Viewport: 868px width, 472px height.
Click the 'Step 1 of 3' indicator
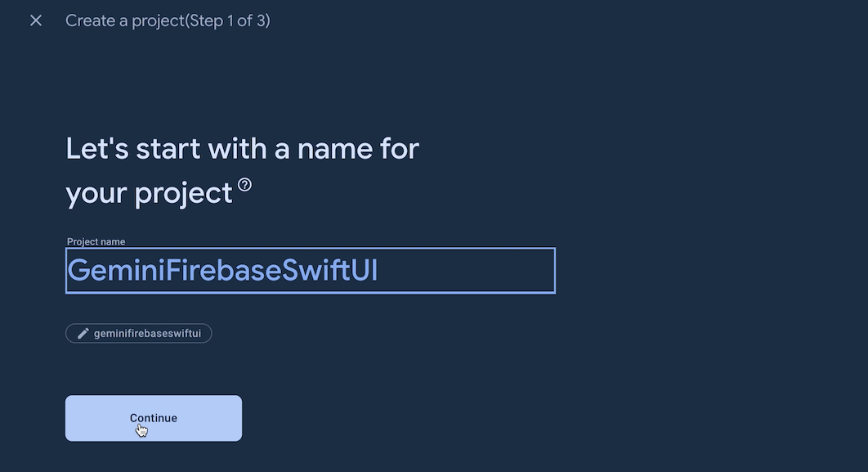pos(229,20)
